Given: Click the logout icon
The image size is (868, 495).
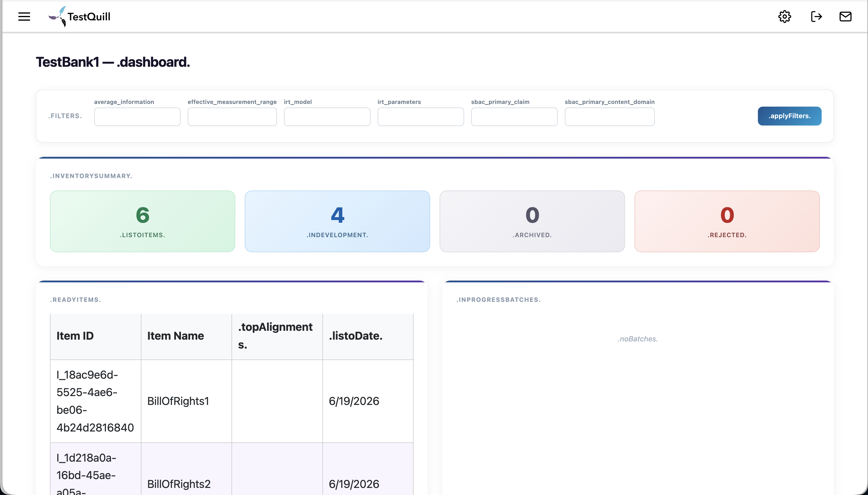Looking at the screenshot, I should pos(816,16).
